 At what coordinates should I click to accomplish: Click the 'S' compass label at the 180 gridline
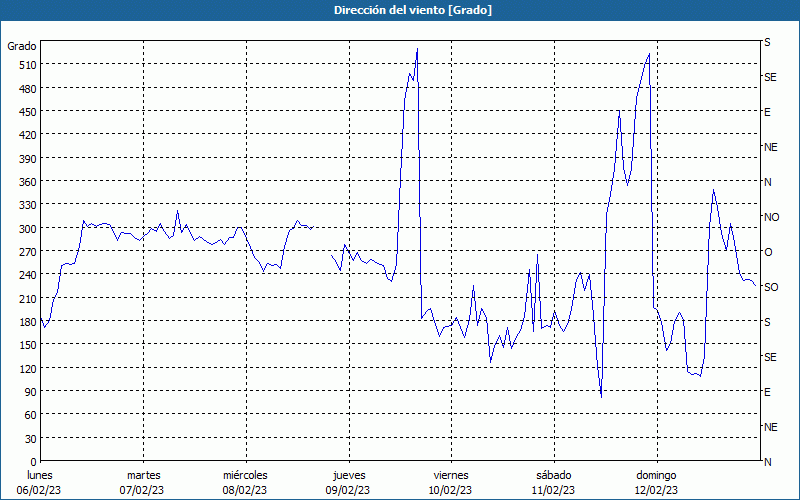point(767,322)
